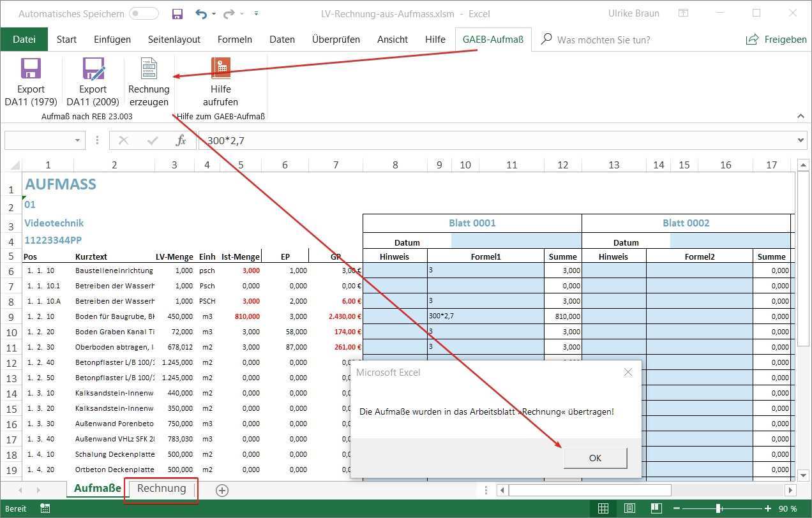The width and height of the screenshot is (812, 518).
Task: Click Export DA11 (2009) ribbon icon
Action: point(93,69)
